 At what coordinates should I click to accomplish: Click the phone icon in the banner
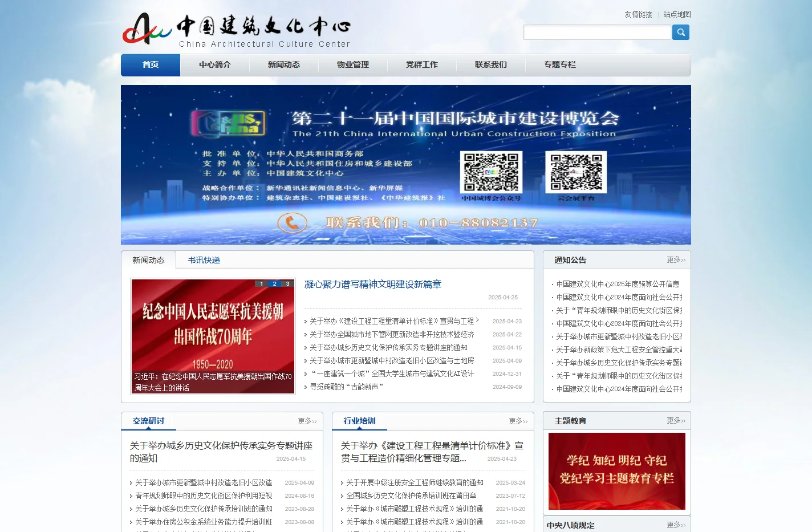tap(292, 222)
